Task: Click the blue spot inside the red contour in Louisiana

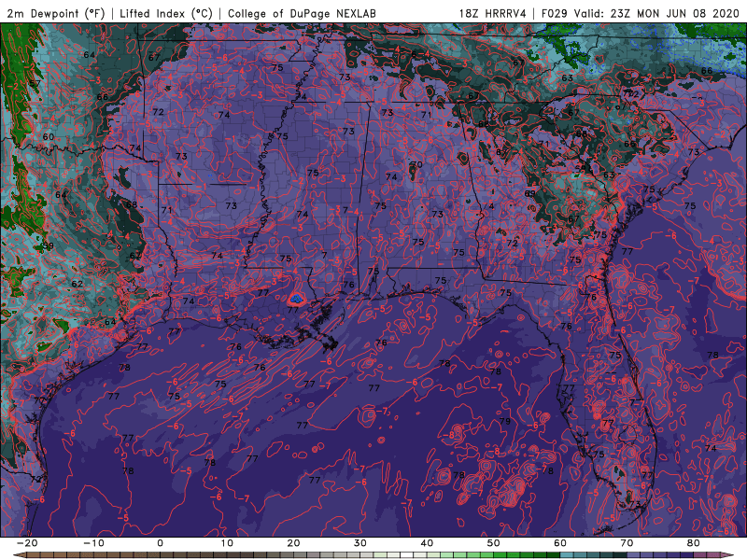Action: [296, 299]
